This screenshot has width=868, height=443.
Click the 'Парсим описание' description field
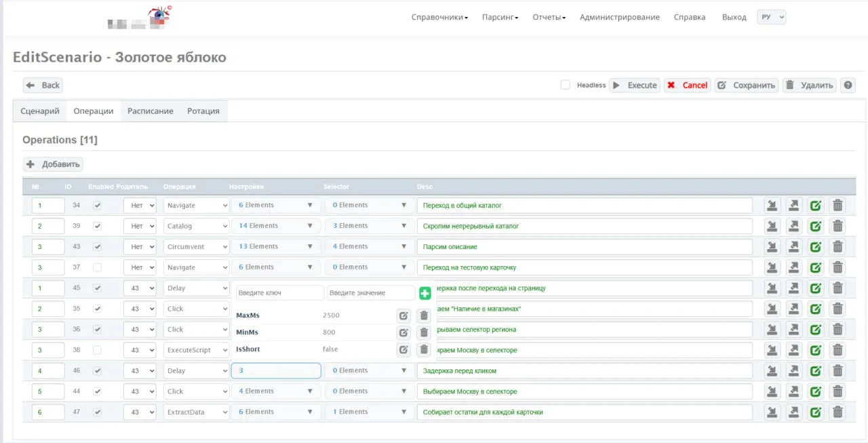[585, 247]
